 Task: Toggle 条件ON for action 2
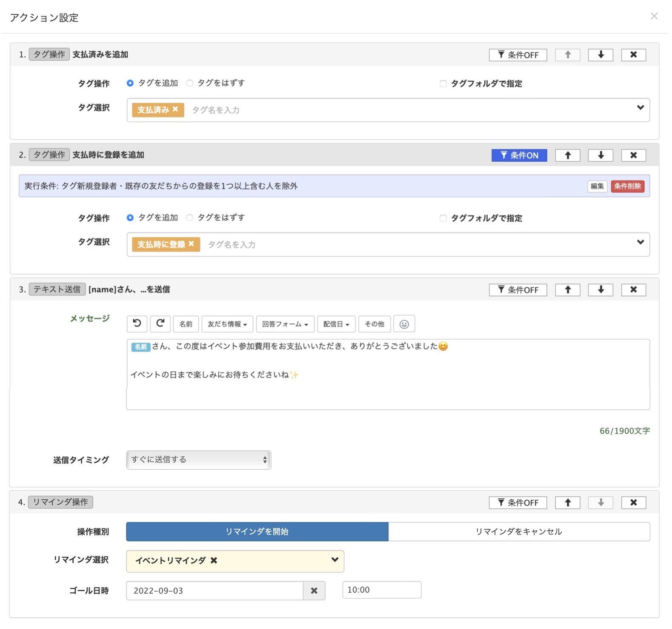[x=519, y=155]
